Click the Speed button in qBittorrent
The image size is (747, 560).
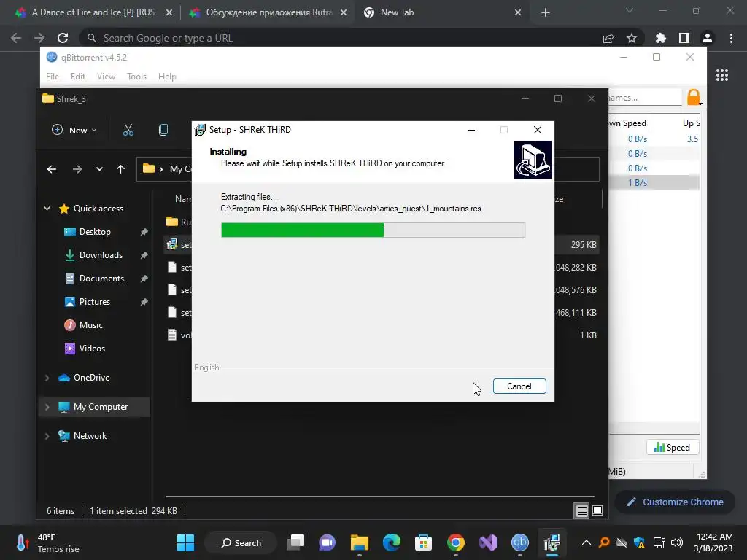pyautogui.click(x=672, y=448)
